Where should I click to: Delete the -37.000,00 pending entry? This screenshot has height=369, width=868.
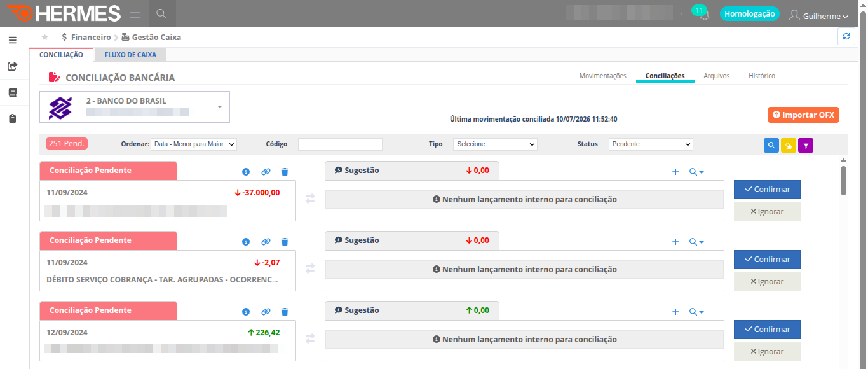tap(285, 172)
